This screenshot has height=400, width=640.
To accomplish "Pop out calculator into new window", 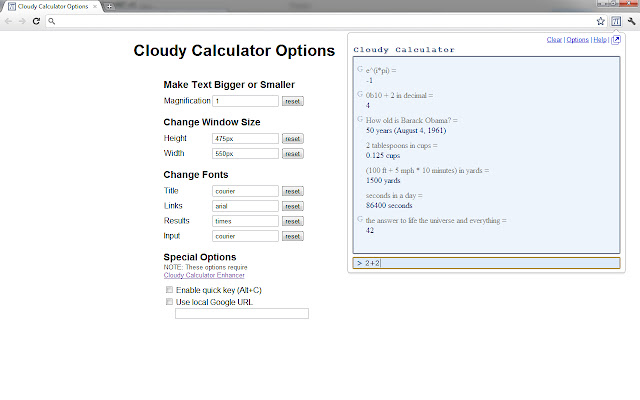I will point(616,40).
